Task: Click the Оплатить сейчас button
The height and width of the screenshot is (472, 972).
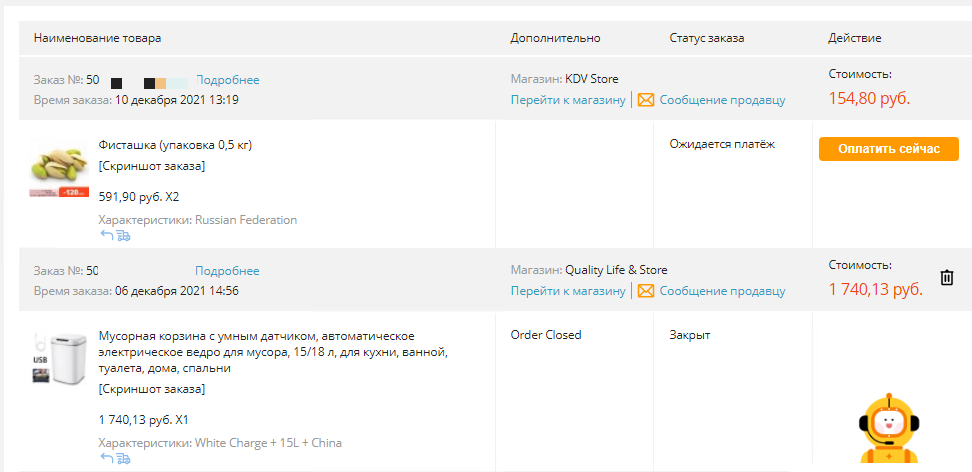Action: (889, 149)
